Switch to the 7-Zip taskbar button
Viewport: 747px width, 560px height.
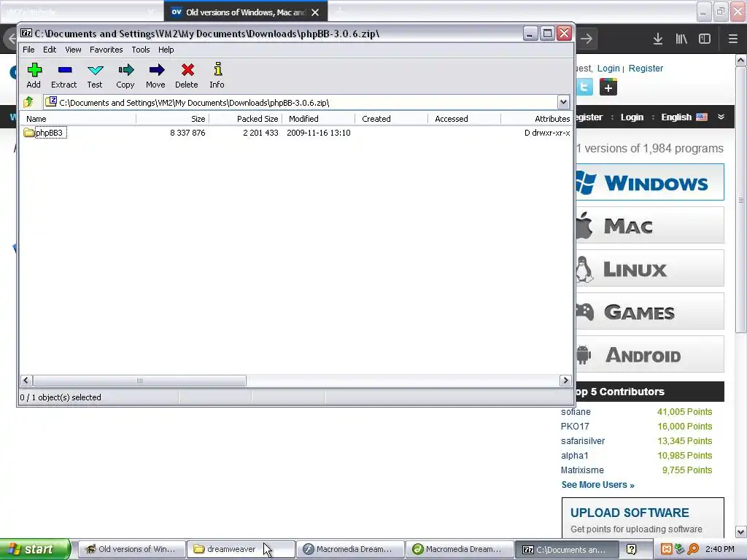[567, 550]
